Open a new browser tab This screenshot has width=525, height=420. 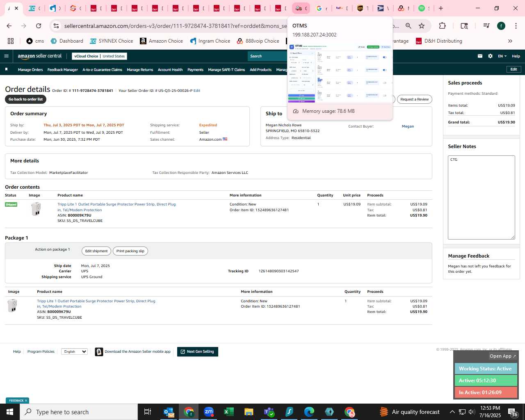441,8
